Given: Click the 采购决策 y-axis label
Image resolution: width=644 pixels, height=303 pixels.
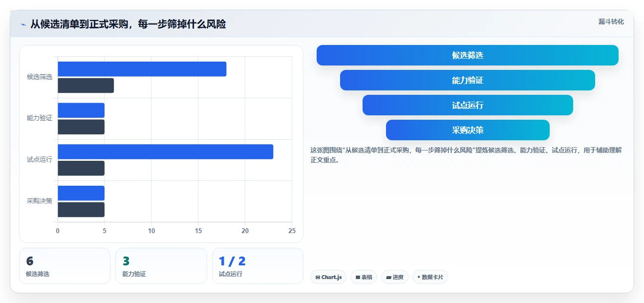Looking at the screenshot, I should (40, 201).
